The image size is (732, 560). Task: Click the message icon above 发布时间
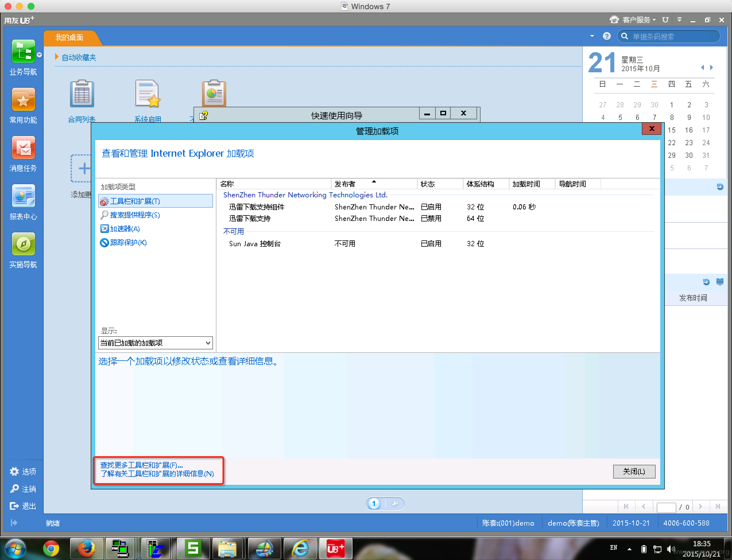720,282
